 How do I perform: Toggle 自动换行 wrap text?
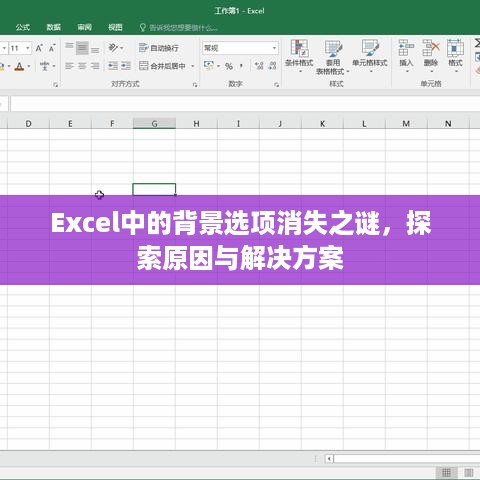click(159, 48)
